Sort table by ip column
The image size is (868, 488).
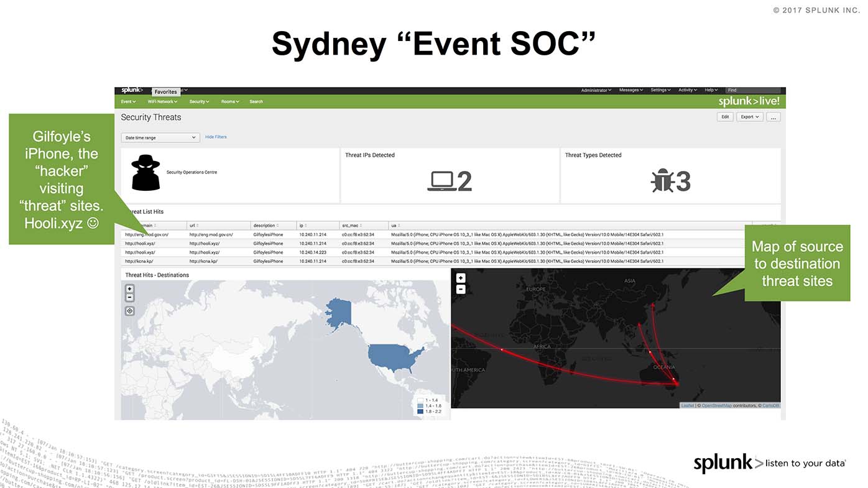(x=302, y=225)
